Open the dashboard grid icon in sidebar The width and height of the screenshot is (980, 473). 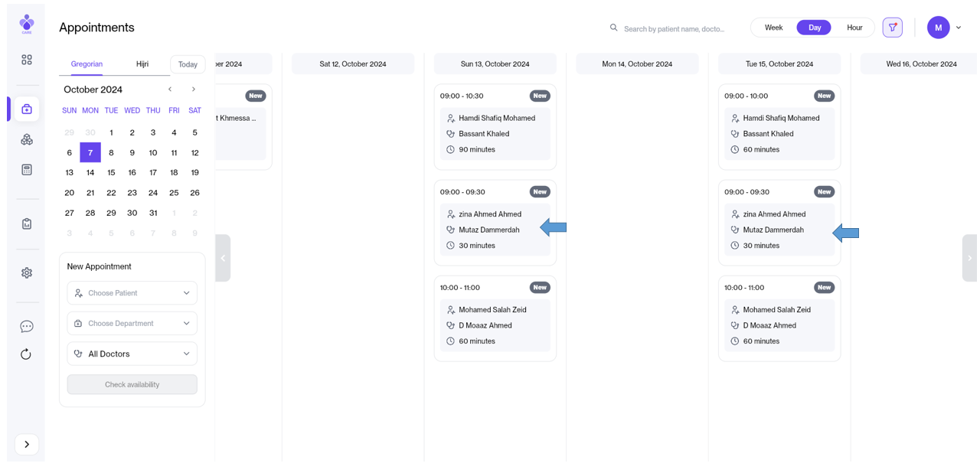click(27, 60)
